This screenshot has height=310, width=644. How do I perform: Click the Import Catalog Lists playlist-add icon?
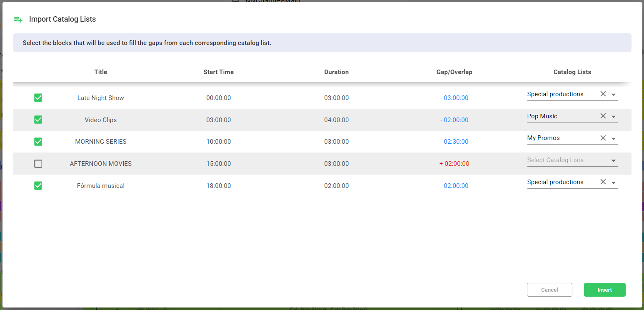(x=18, y=20)
